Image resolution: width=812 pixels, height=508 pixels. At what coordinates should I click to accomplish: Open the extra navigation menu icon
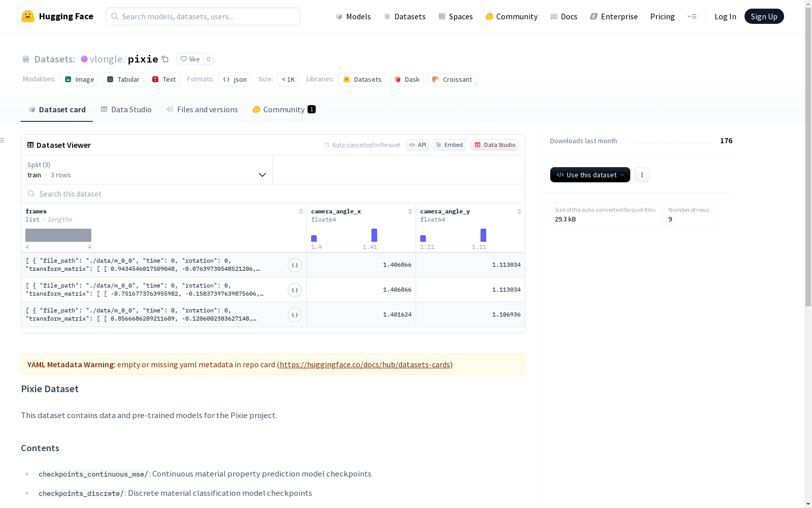pyautogui.click(x=692, y=16)
